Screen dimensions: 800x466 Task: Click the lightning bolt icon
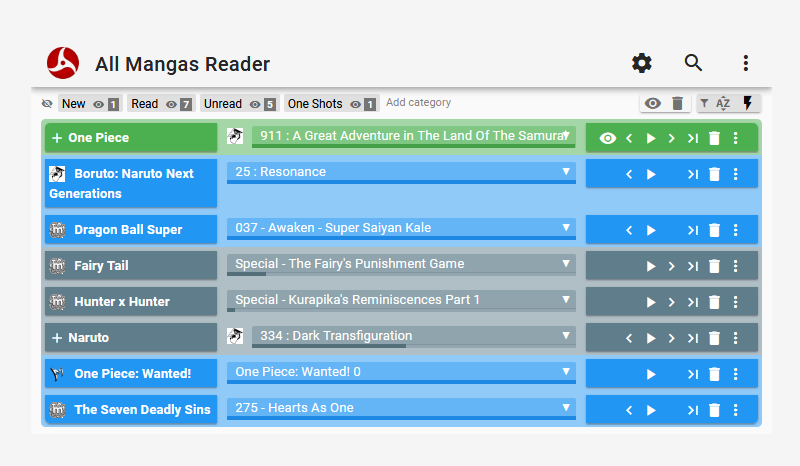747,103
